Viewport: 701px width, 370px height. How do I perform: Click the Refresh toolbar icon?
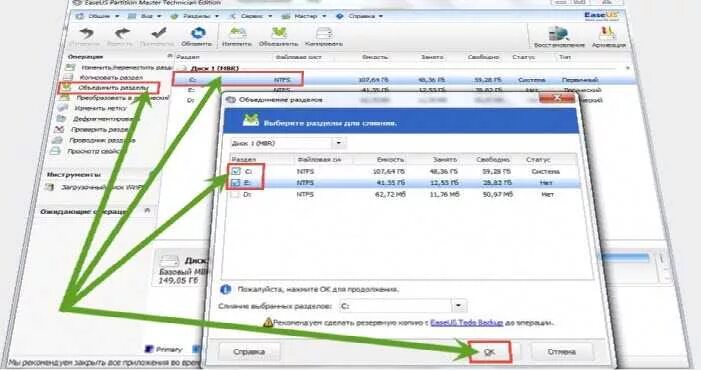click(198, 33)
